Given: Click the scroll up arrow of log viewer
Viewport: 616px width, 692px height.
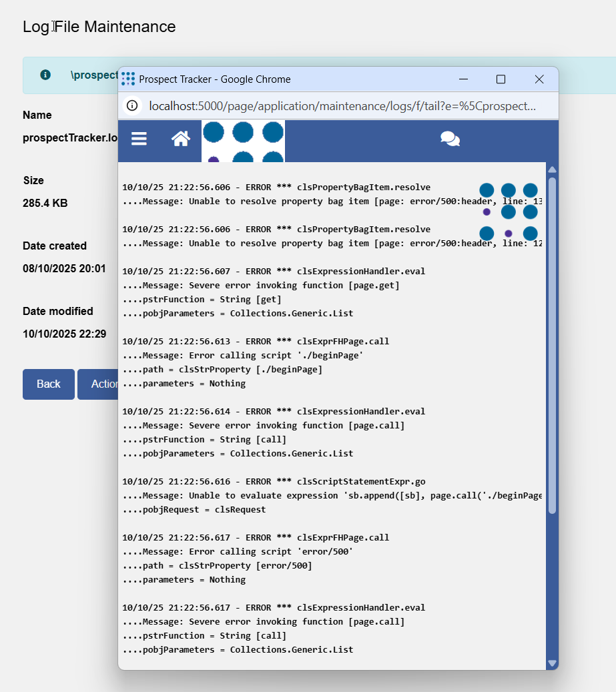Looking at the screenshot, I should (552, 169).
